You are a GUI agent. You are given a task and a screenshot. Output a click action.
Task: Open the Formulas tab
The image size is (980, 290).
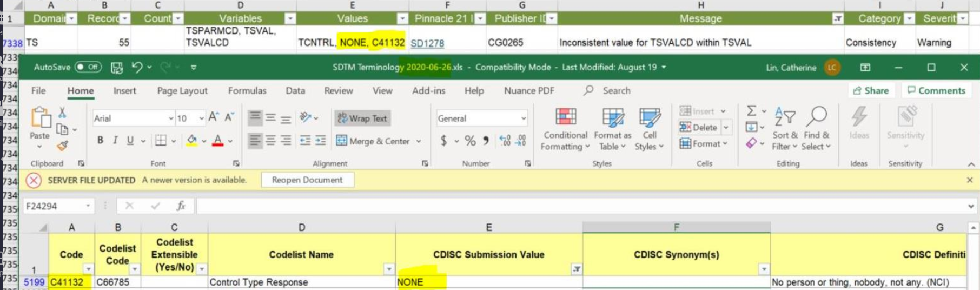(x=247, y=90)
